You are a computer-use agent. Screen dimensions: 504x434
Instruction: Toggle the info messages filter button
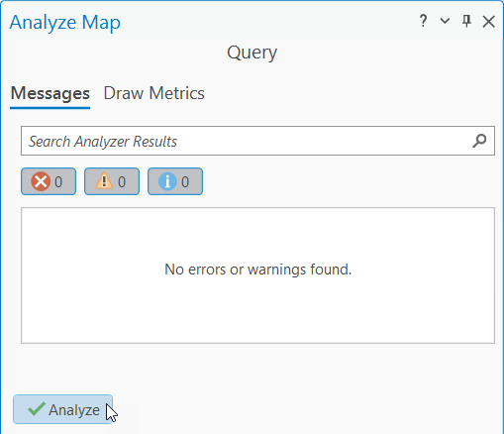[175, 181]
